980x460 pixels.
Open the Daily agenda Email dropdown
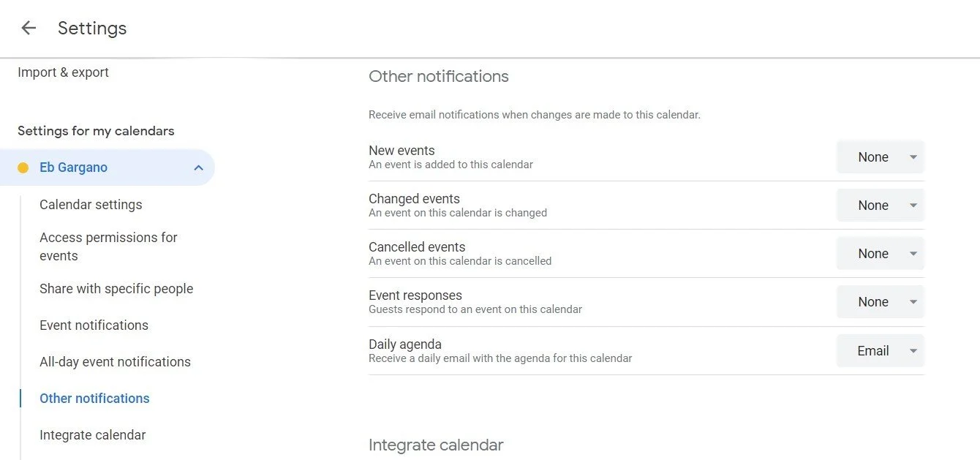click(x=881, y=351)
